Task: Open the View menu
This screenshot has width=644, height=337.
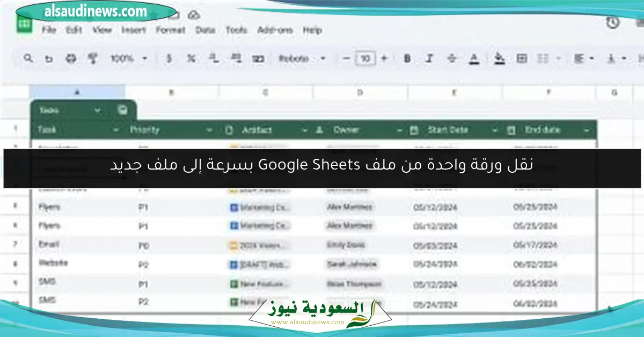Action: coord(102,30)
